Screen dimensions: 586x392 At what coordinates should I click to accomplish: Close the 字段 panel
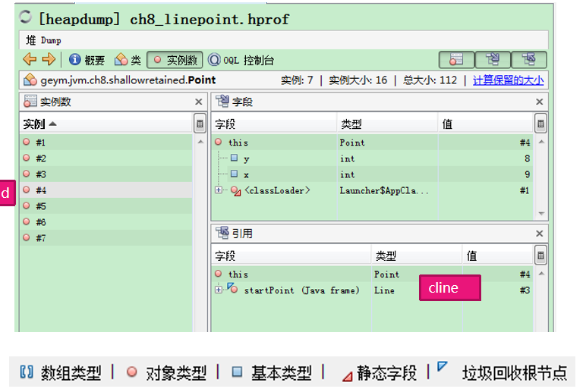(539, 102)
